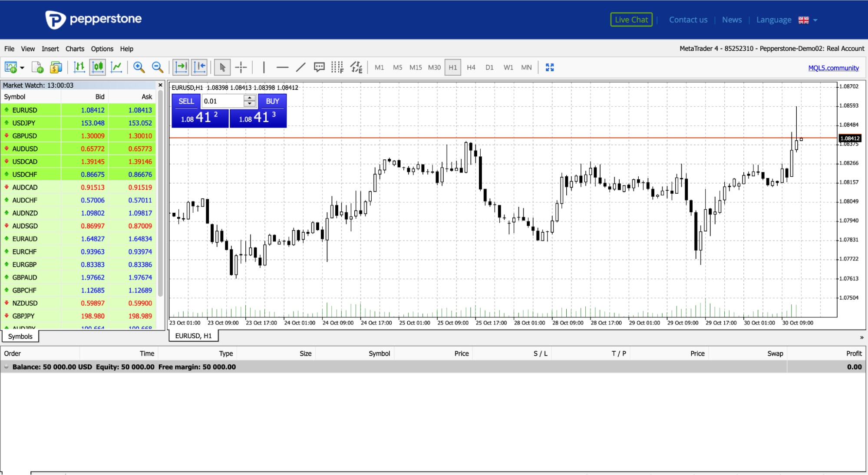The image size is (868, 475).
Task: Open the Contact us link
Action: pyautogui.click(x=688, y=20)
